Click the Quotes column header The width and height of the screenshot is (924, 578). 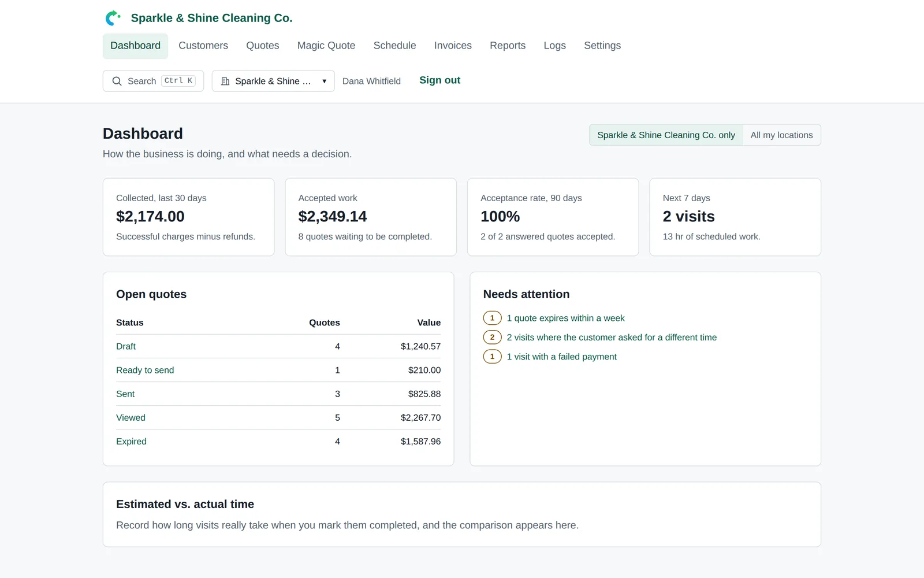click(324, 323)
